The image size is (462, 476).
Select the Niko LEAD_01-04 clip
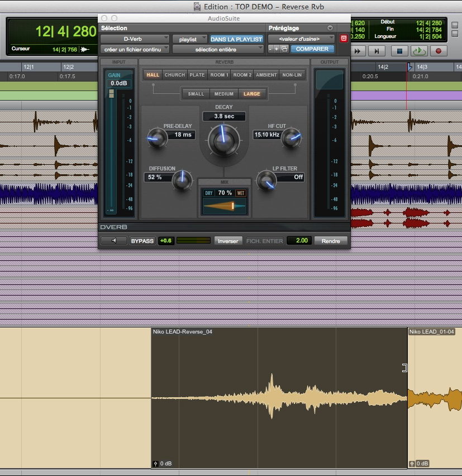[x=435, y=398]
